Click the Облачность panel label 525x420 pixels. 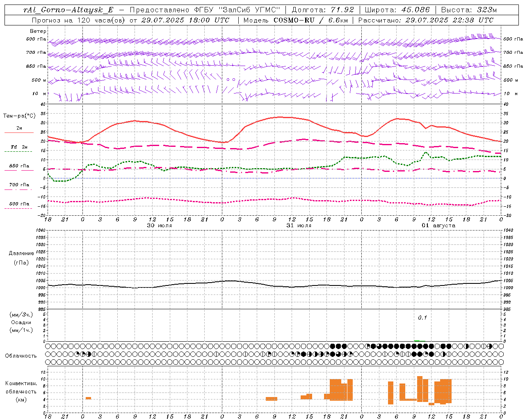[21, 356]
